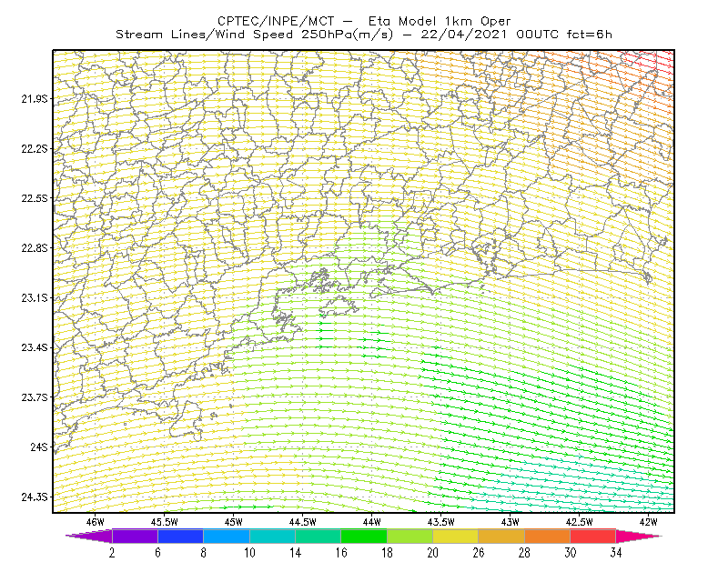Click the light blue colorbar segment between 8 and 10

click(x=227, y=536)
